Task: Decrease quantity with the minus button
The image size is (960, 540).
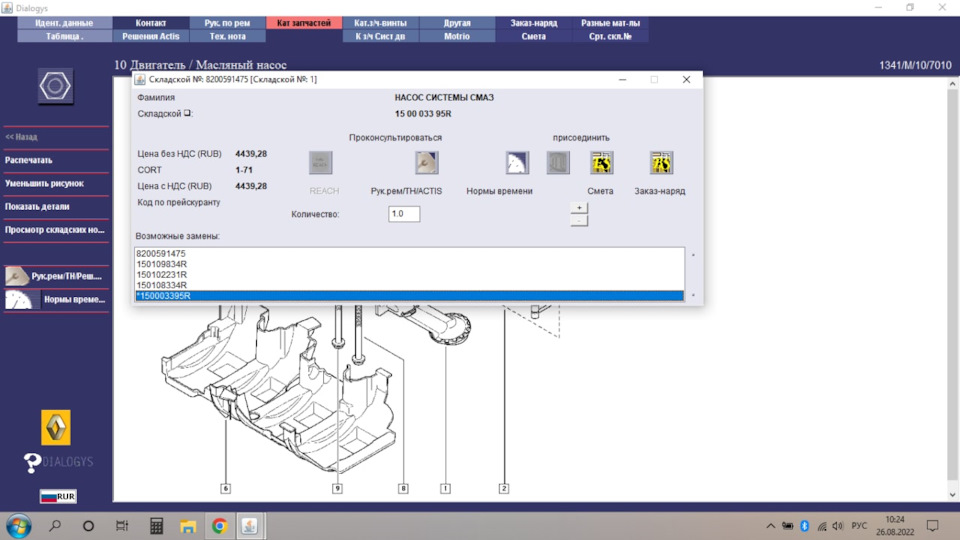Action: (x=579, y=220)
